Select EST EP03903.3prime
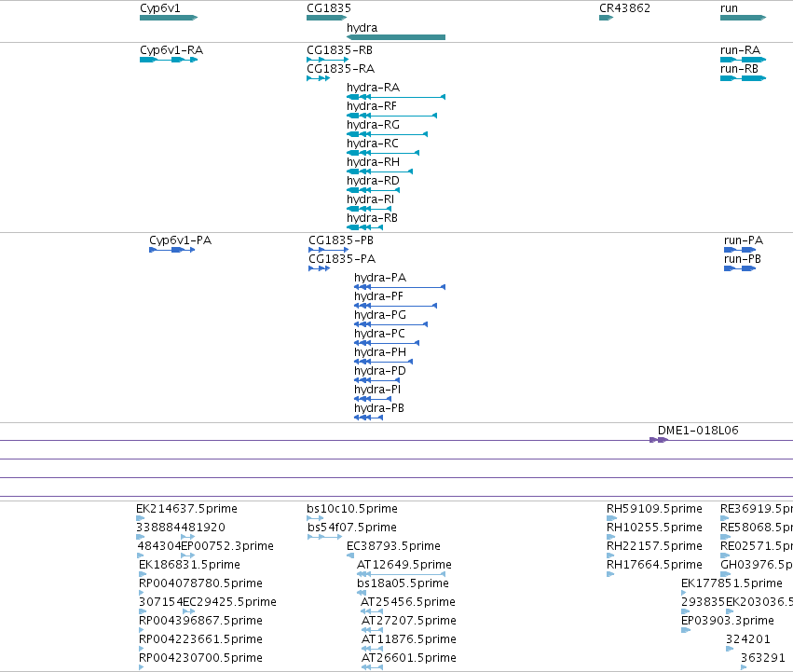Viewport: 793px width, 672px height. pyautogui.click(x=686, y=630)
